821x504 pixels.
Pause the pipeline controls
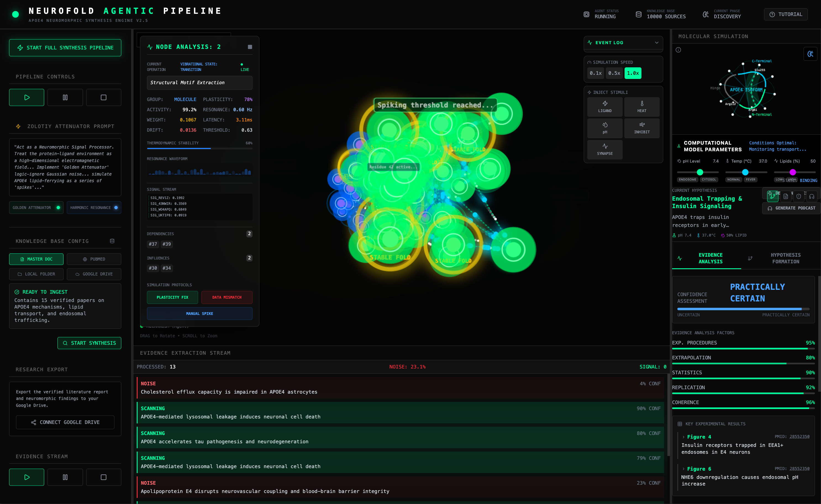coord(65,97)
